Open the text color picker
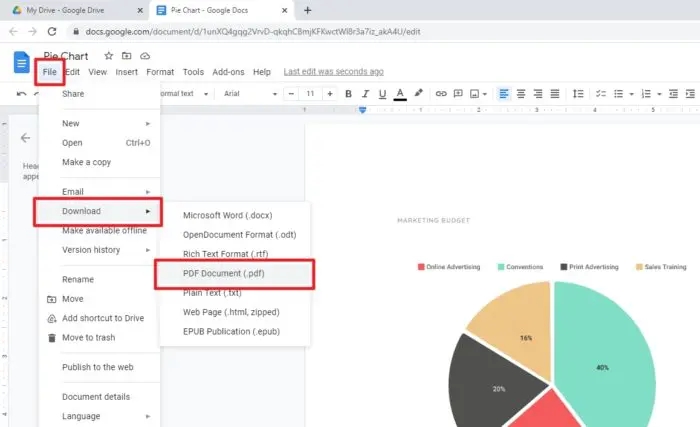700x427 pixels. (400, 94)
